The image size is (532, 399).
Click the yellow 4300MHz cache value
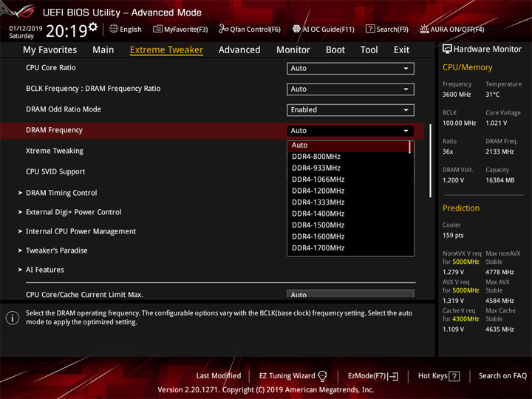pyautogui.click(x=465, y=319)
